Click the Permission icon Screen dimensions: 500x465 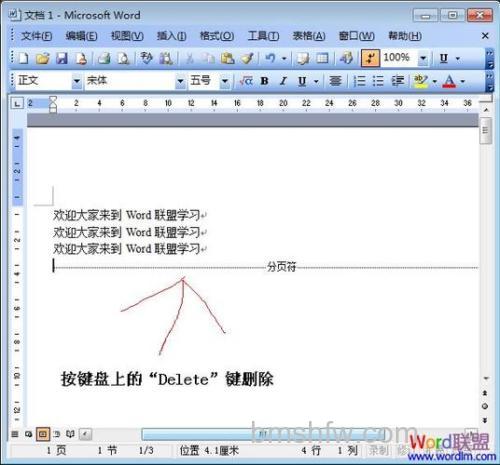[x=81, y=58]
